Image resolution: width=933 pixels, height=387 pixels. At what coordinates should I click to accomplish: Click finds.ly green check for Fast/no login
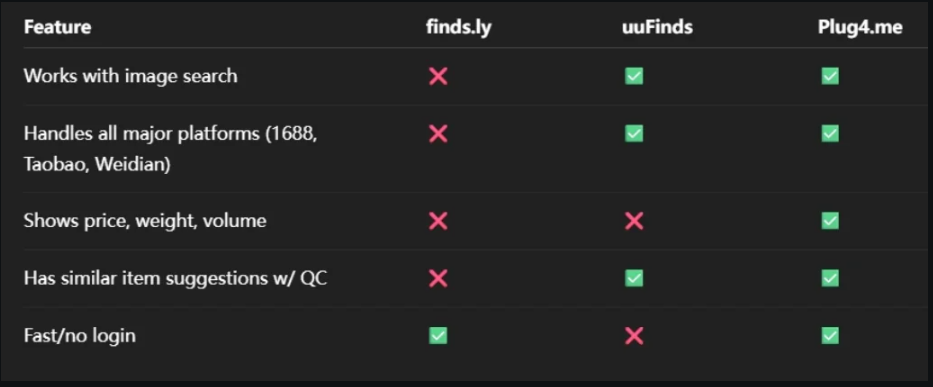tap(438, 336)
